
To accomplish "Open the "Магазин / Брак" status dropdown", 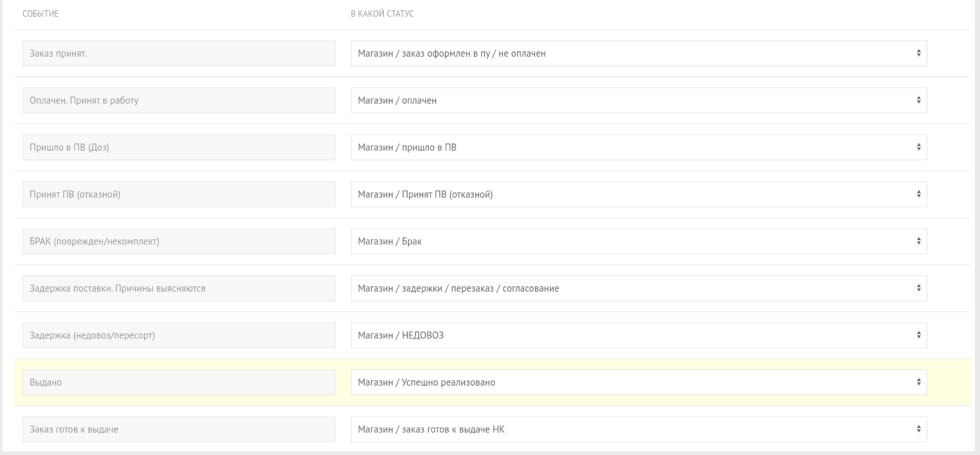I will click(x=639, y=241).
